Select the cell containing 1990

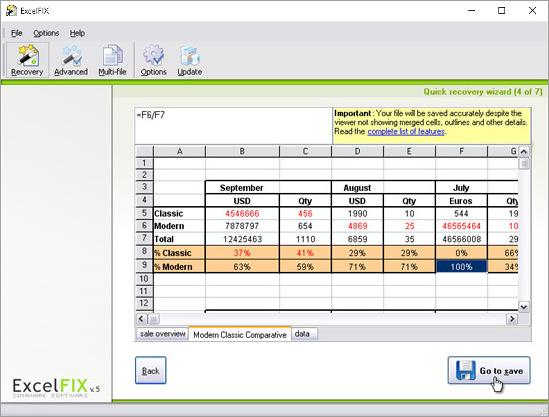(x=357, y=214)
